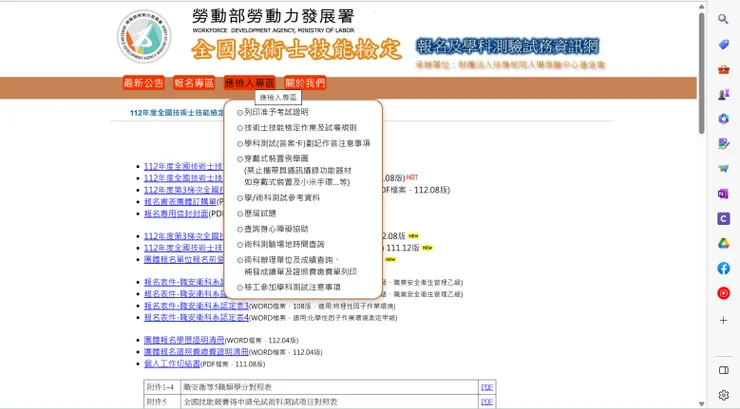Click the 全國技術士技能檢定 orange banner title
This screenshot has height=409, width=740.
(296, 50)
